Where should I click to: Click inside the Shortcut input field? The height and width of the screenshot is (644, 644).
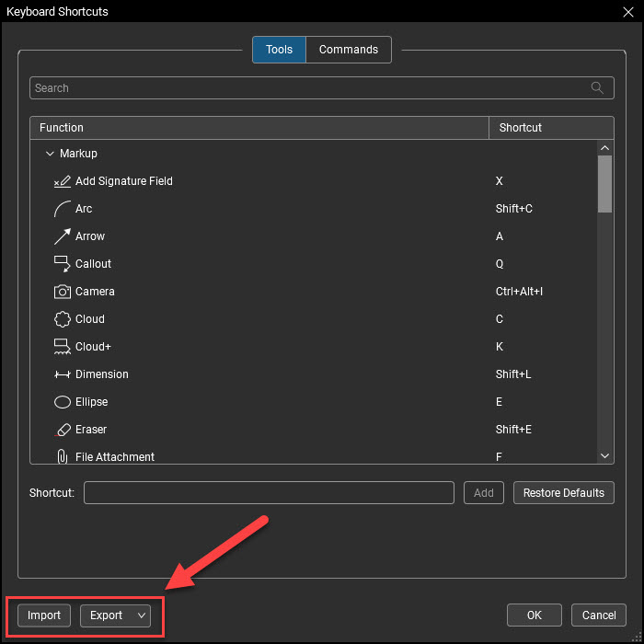pyautogui.click(x=269, y=492)
